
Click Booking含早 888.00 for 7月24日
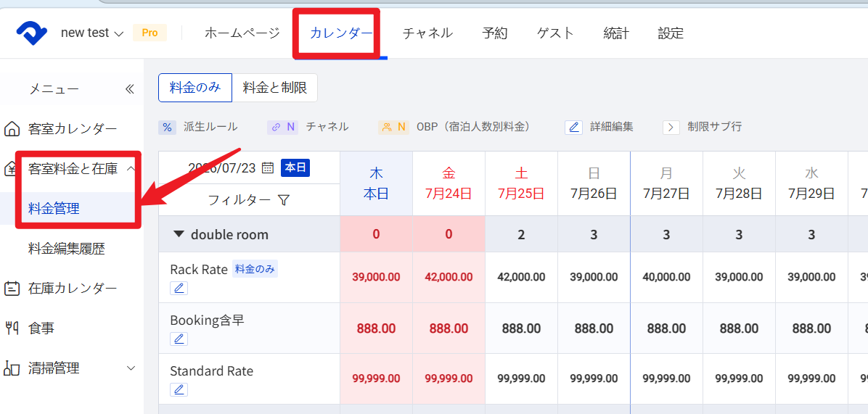pos(449,328)
